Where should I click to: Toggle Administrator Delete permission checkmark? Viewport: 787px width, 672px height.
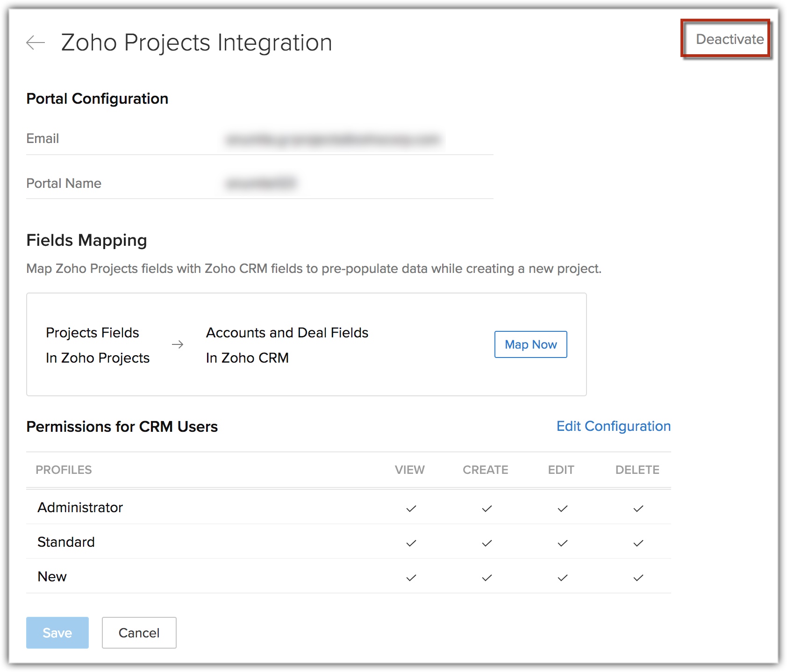(638, 508)
